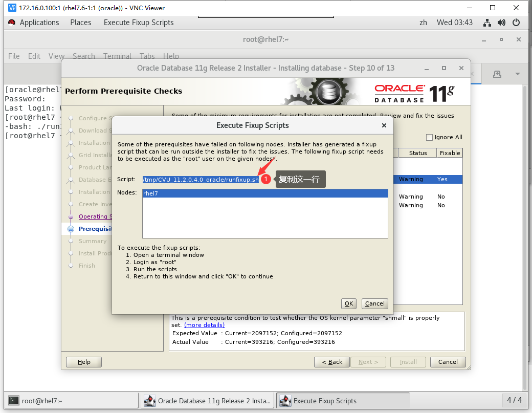Open the terminal Edit menu
This screenshot has width=532, height=413.
[x=34, y=56]
